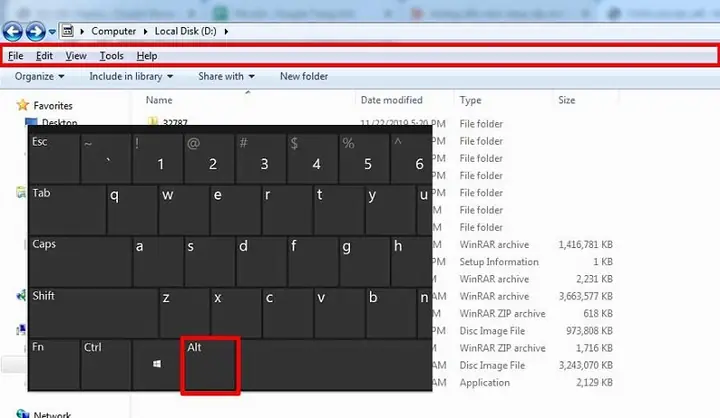Select Network in navigation pane

52,415
